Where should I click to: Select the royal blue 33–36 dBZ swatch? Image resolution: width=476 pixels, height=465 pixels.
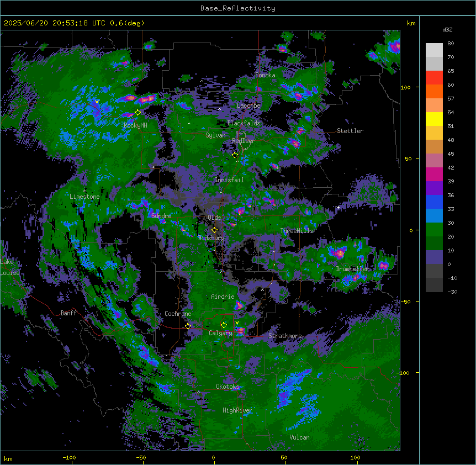pos(434,202)
